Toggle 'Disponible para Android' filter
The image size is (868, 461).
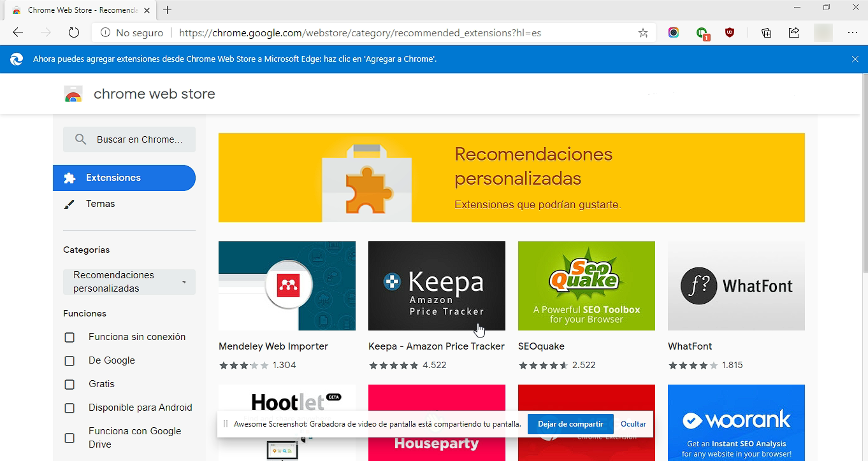click(x=69, y=408)
